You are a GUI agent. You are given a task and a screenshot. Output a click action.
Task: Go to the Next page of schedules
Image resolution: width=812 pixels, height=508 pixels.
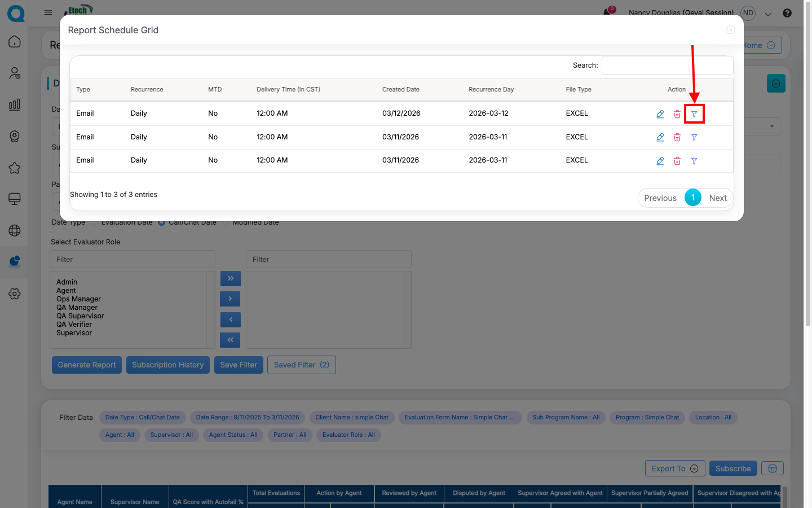[717, 198]
